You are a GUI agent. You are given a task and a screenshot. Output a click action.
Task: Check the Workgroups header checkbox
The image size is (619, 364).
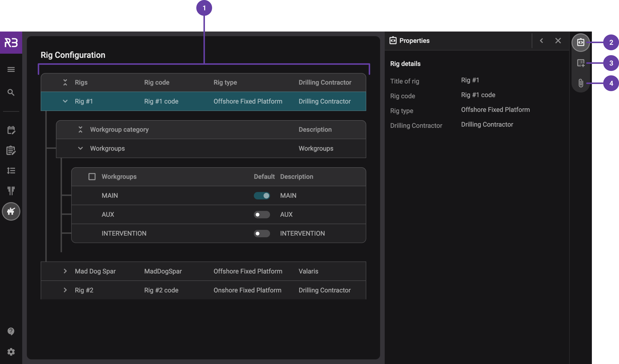(x=92, y=176)
